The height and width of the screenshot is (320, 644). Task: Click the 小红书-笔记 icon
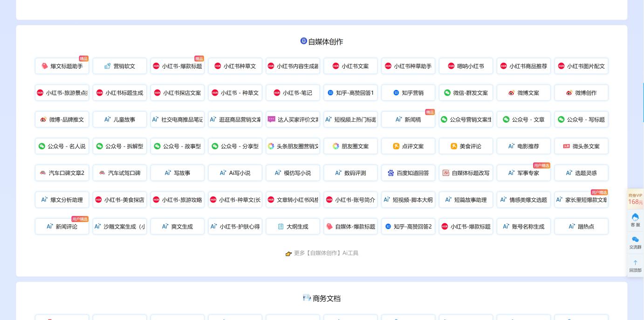click(277, 93)
